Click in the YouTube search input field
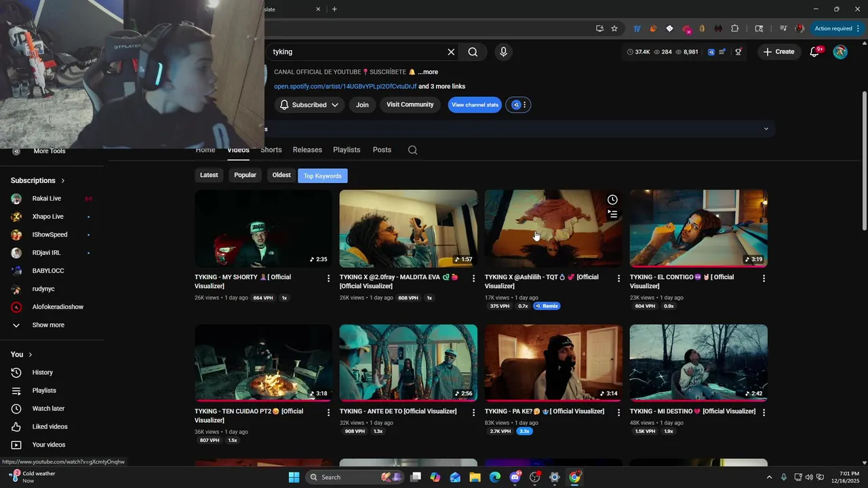The width and height of the screenshot is (868, 488). (x=356, y=52)
